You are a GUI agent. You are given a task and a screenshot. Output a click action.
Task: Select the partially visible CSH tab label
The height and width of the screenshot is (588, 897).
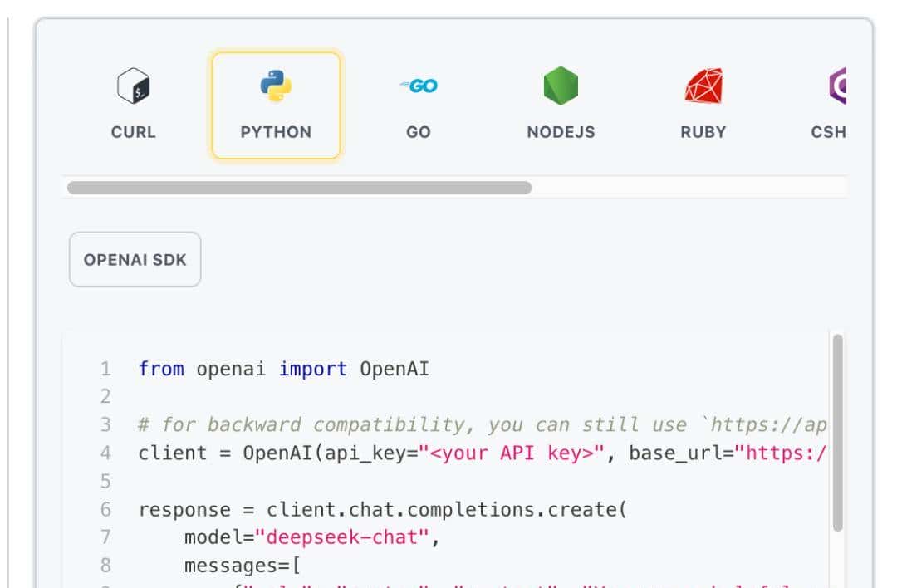[x=829, y=132]
